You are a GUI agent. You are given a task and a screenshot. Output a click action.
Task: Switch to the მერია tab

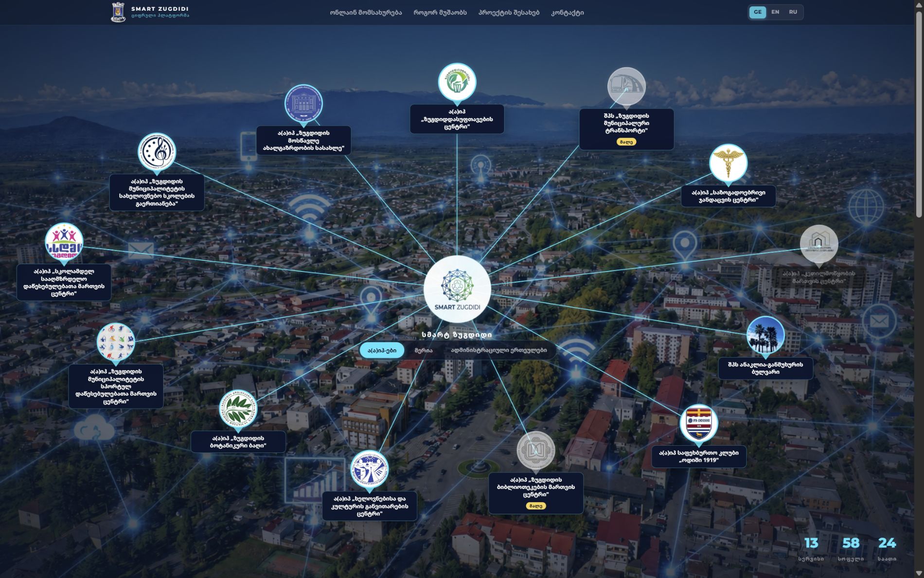click(x=424, y=350)
